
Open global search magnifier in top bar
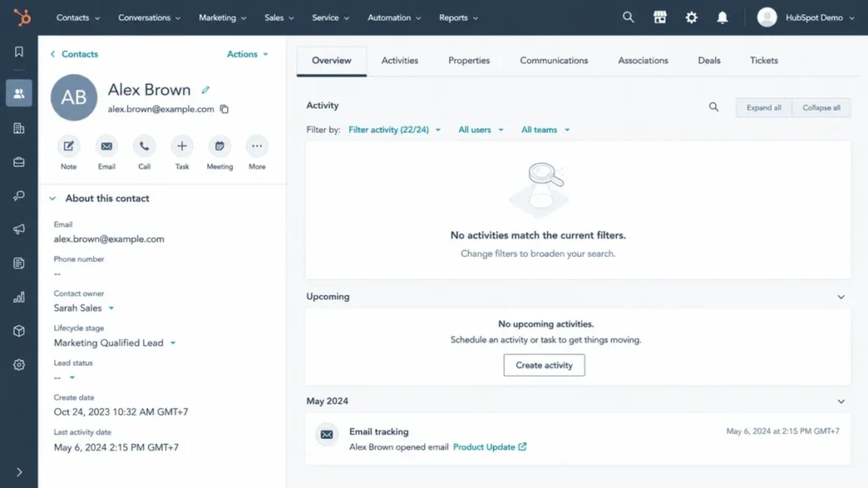(628, 17)
